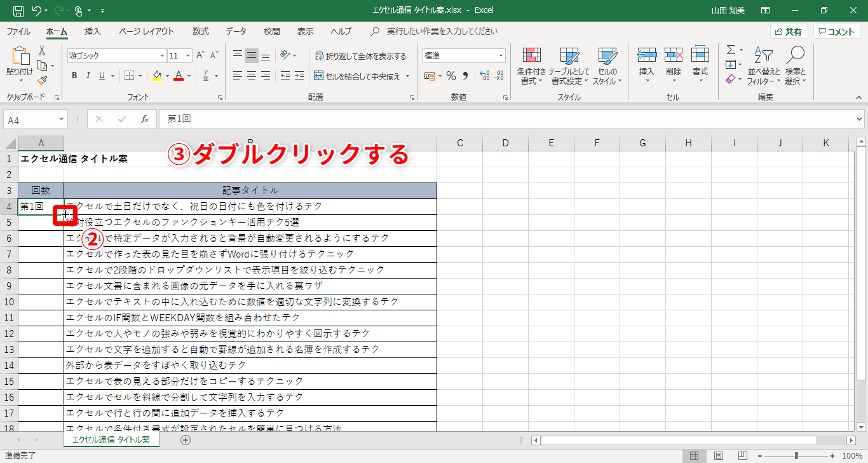
Task: Open 条件付き書式 conditional formatting
Action: point(531,66)
